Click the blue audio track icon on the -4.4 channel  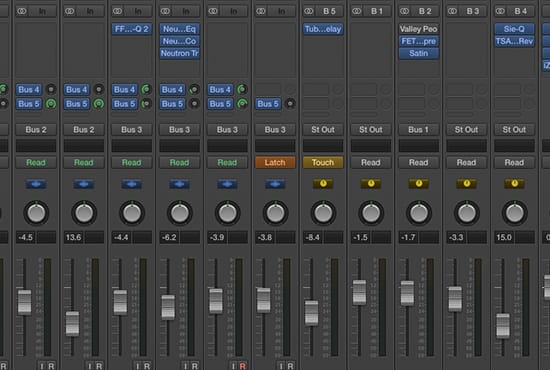tap(132, 184)
